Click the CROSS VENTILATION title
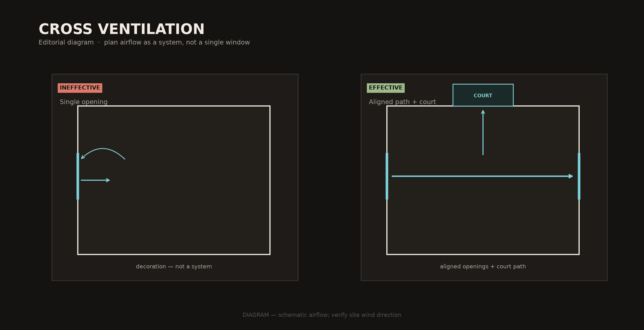644x330 pixels. tap(121, 29)
